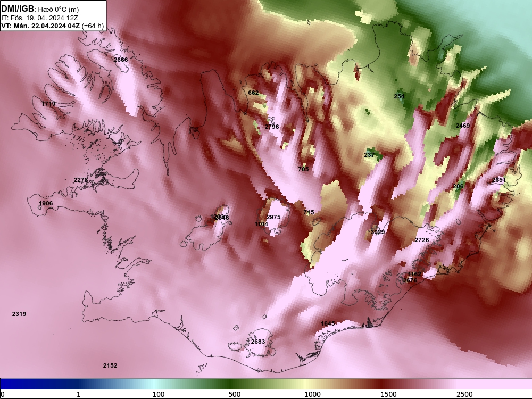Click the 206 height label
The height and width of the screenshot is (399, 532).
click(458, 186)
